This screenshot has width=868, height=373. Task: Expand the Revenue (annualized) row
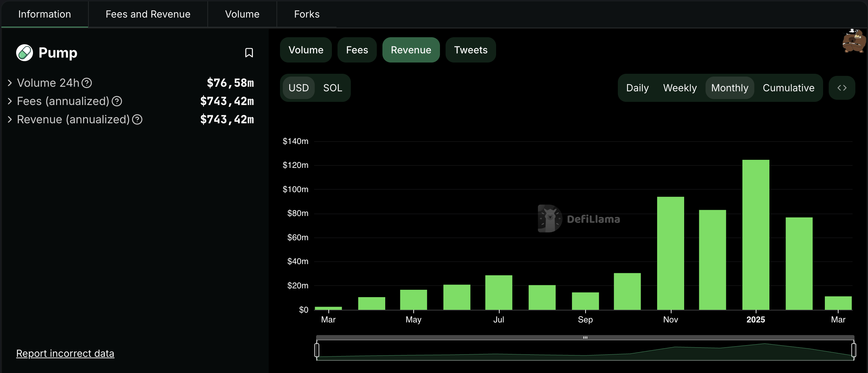click(x=10, y=119)
